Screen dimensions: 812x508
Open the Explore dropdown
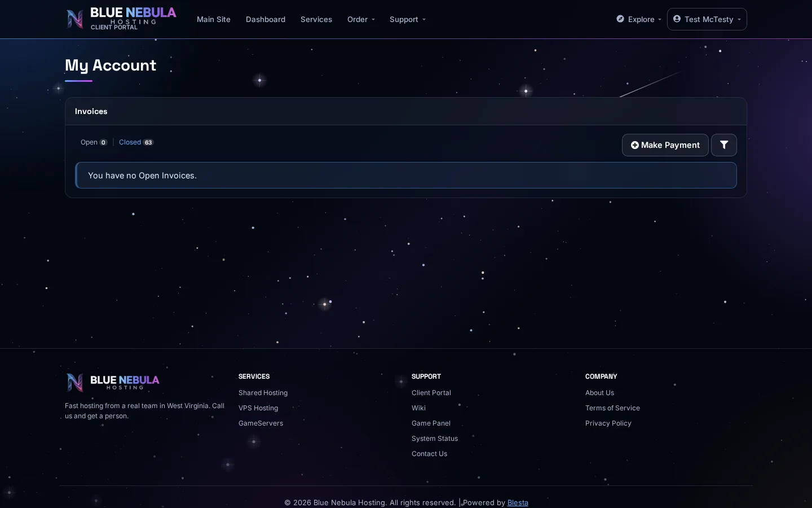(x=639, y=19)
